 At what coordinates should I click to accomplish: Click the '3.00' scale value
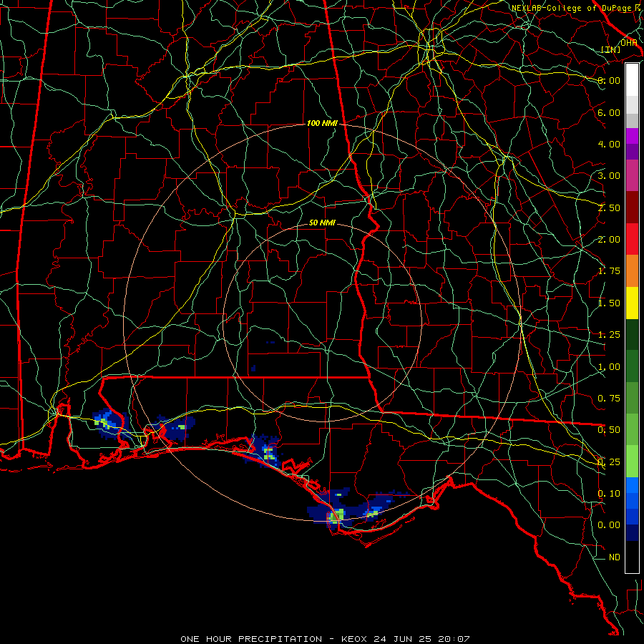pyautogui.click(x=609, y=176)
